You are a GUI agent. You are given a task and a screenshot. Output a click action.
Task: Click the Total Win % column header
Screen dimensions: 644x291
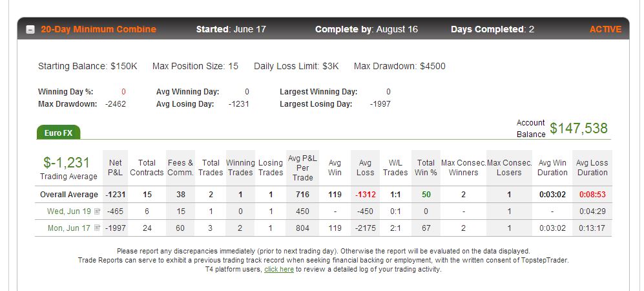(x=426, y=167)
